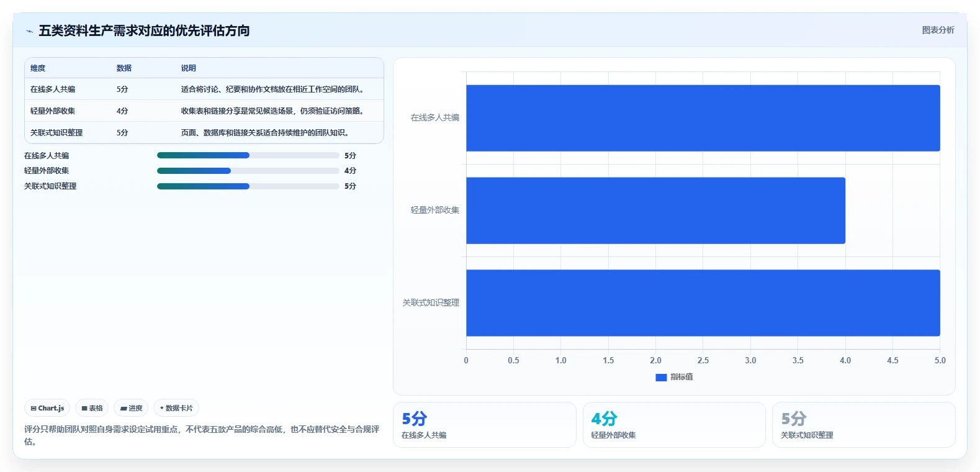The width and height of the screenshot is (980, 472).
Task: Click 在线多人共编 label in progress list
Action: coord(47,156)
